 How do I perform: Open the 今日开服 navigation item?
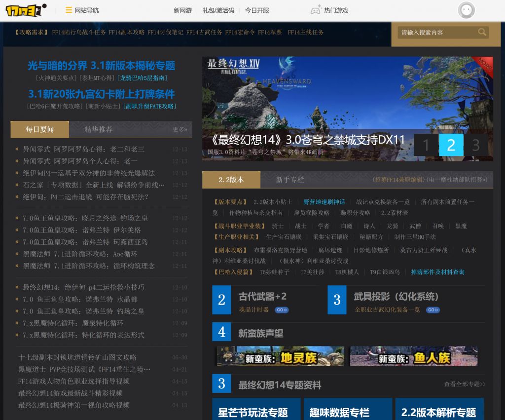[257, 9]
